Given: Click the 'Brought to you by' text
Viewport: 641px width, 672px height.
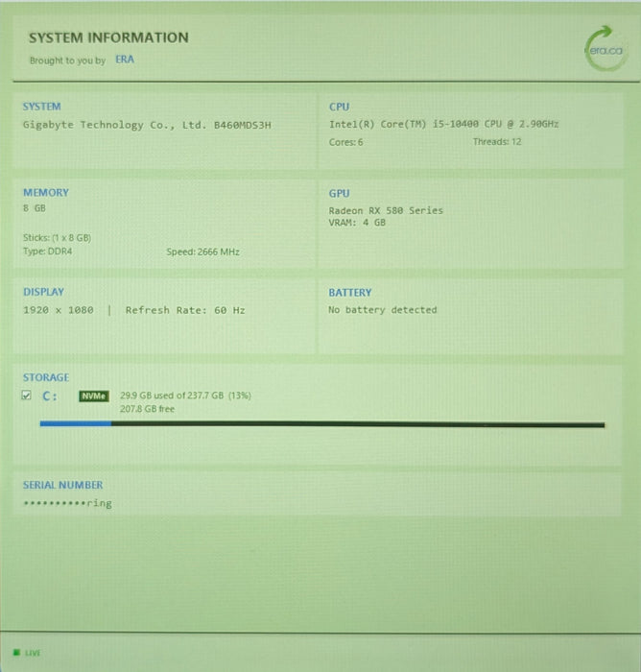Looking at the screenshot, I should point(67,60).
